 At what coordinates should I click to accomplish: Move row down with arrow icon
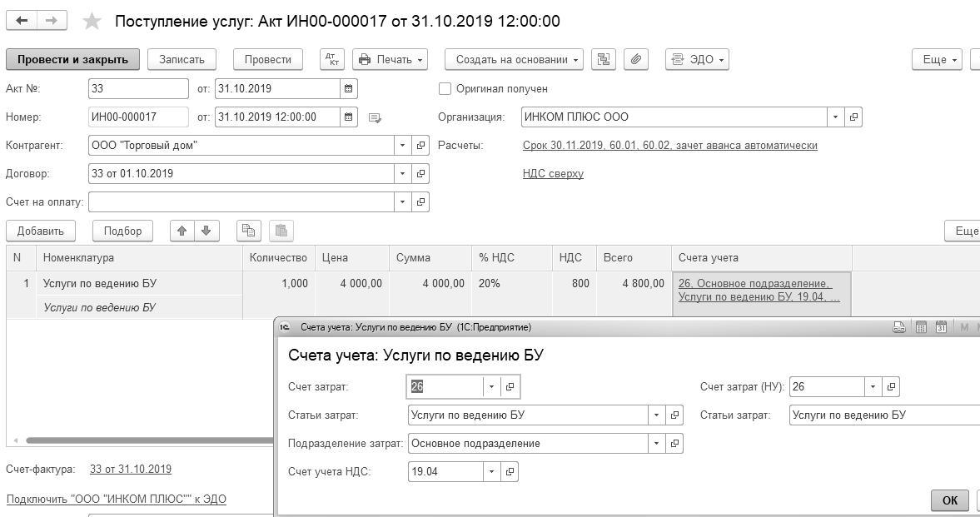pyautogui.click(x=206, y=231)
